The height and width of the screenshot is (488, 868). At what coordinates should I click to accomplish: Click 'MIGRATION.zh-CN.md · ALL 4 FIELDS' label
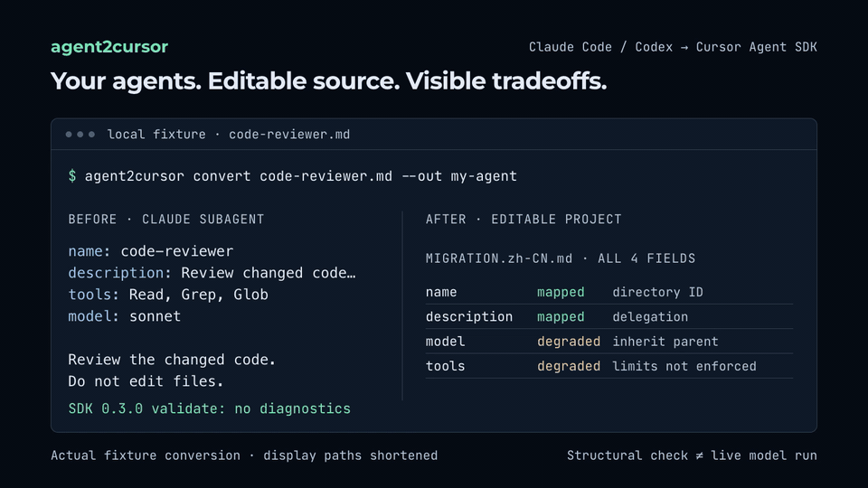coord(561,258)
